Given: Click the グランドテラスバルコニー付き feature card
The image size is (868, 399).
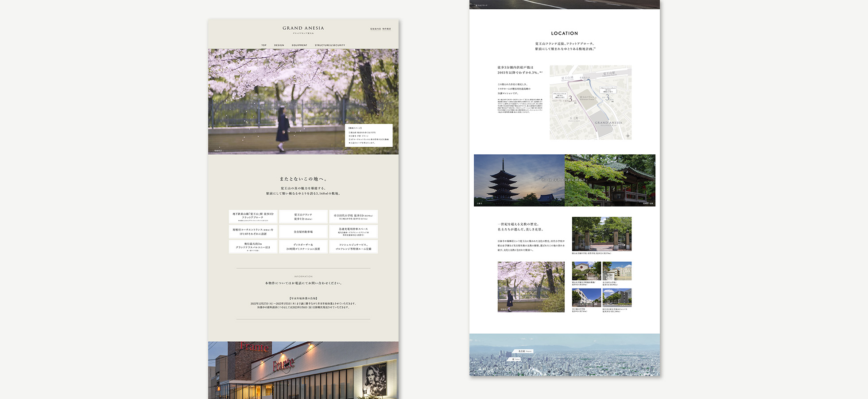Looking at the screenshot, I should (x=253, y=246).
